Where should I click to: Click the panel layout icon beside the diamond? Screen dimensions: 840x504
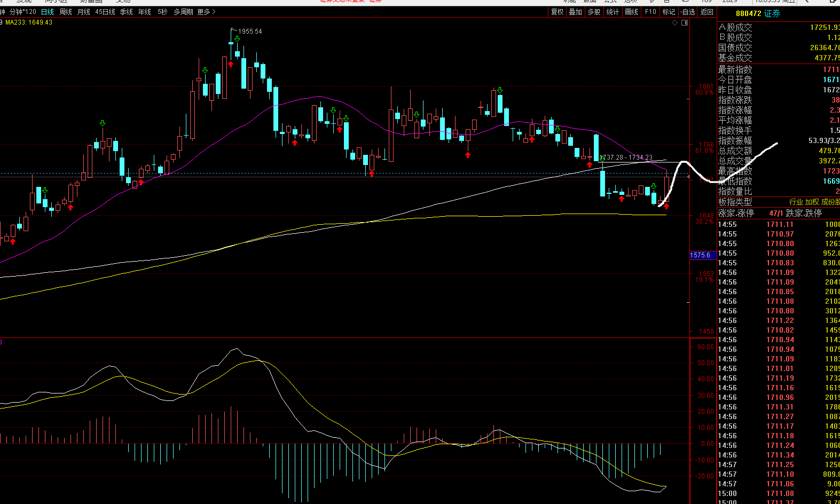tap(685, 23)
